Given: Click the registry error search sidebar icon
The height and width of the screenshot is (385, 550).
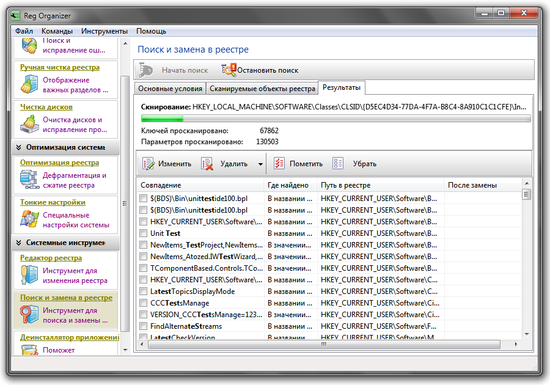Looking at the screenshot, I should click(x=29, y=46).
